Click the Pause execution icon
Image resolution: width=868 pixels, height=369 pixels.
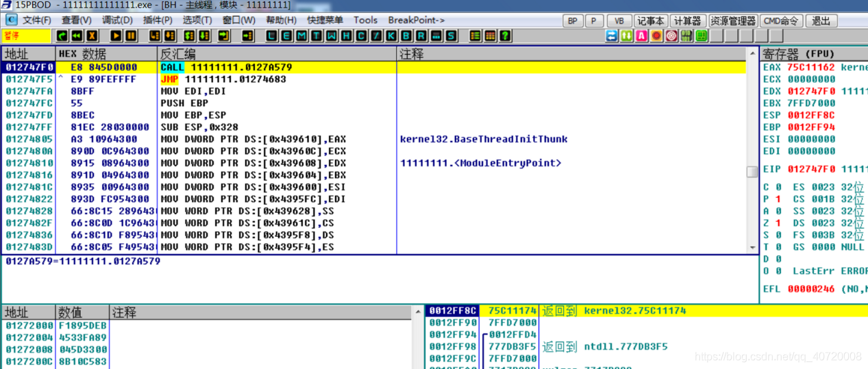(131, 36)
